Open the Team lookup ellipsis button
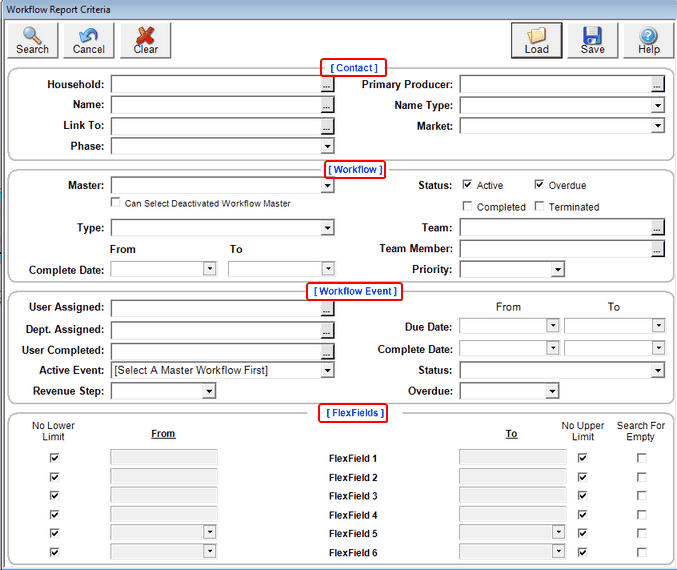 point(657,228)
